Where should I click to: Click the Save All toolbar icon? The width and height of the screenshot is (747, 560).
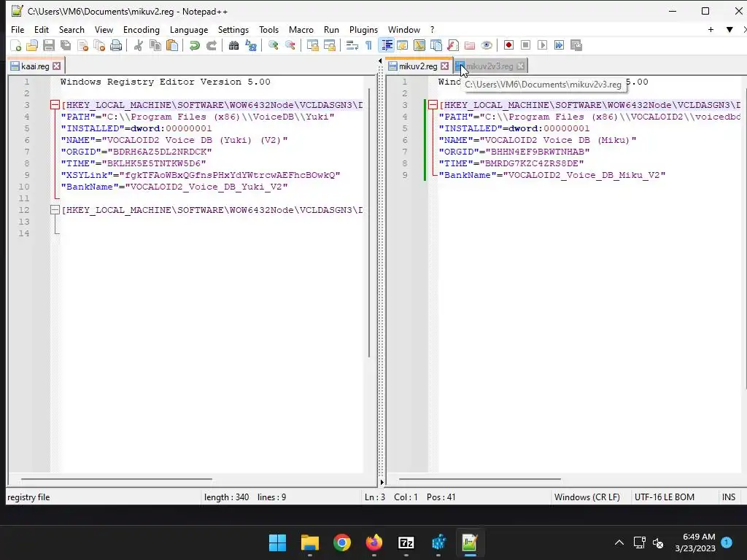65,45
